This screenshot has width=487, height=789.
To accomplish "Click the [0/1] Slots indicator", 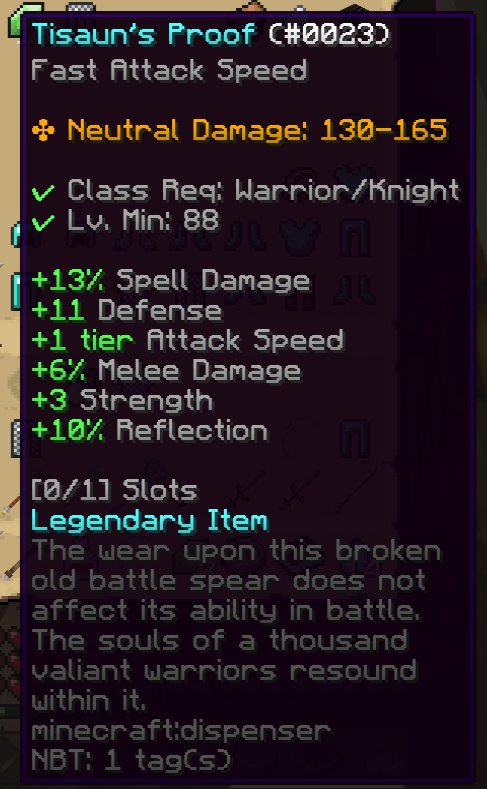I will pos(115,491).
